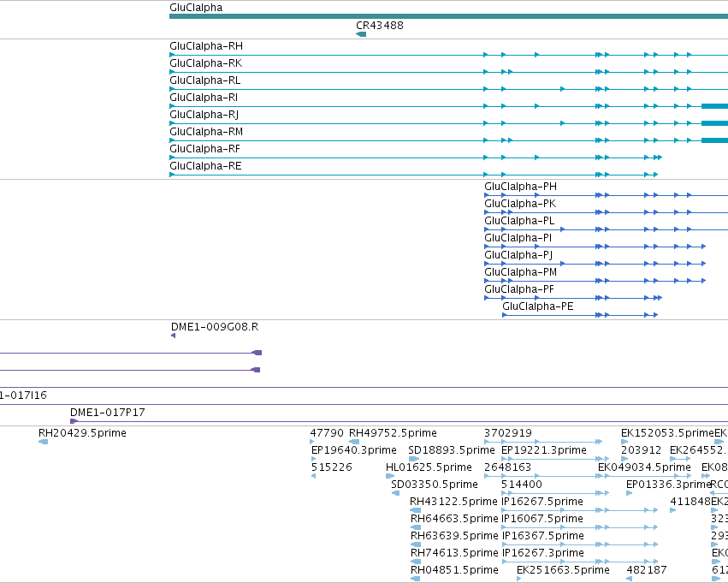
Task: Click the GluClalpha gene name label
Action: pos(196,8)
